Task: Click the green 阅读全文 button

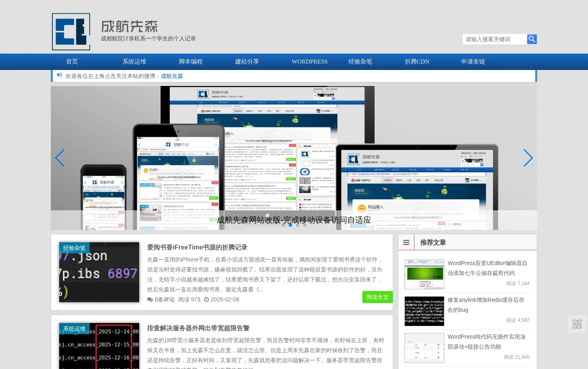Action: [x=378, y=297]
